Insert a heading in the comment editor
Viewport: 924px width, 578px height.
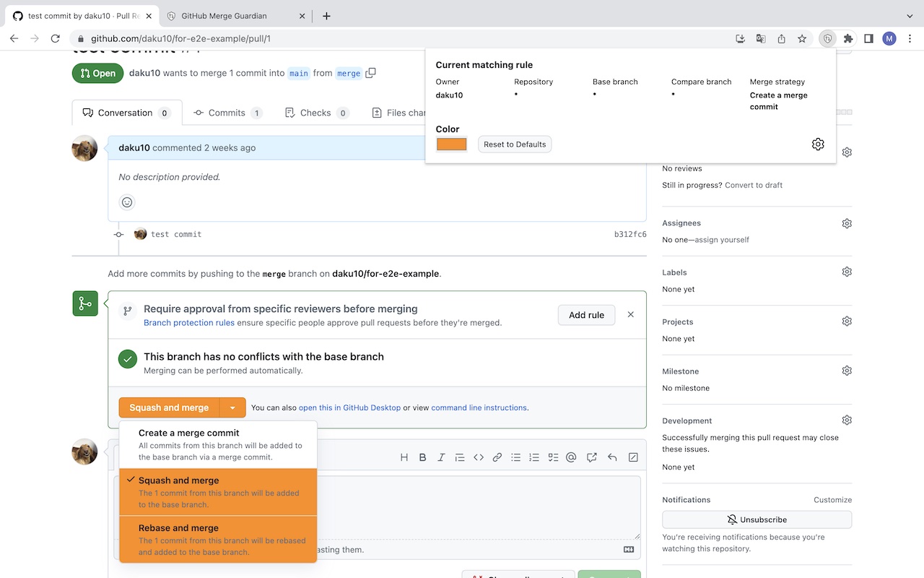[x=404, y=457]
